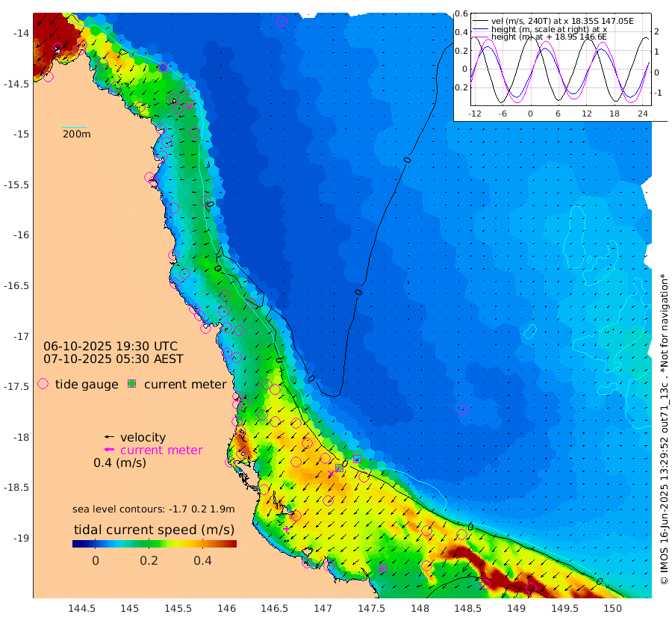Click the 'tidal current speed (m/s)' title

pos(155,530)
